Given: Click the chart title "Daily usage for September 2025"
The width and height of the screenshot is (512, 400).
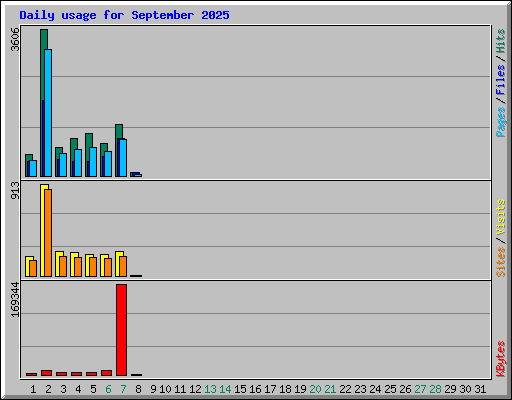Looking at the screenshot, I should click(x=124, y=15).
